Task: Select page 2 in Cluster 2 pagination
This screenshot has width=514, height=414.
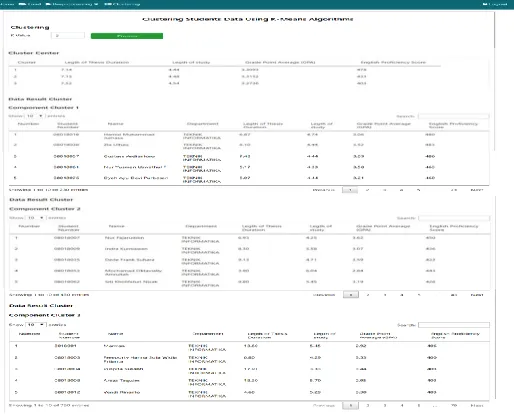Action: pos(368,295)
